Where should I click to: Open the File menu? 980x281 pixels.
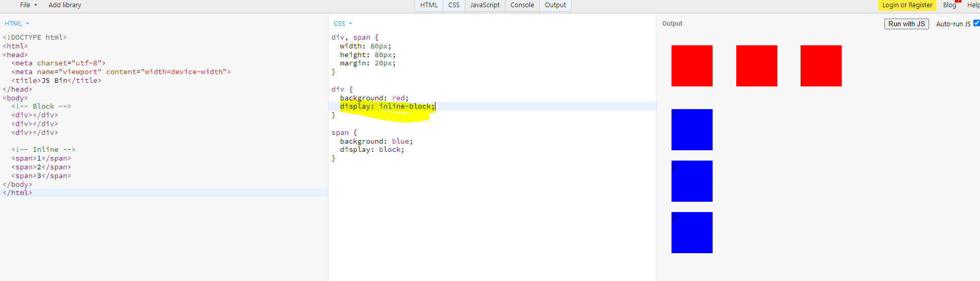pos(28,5)
